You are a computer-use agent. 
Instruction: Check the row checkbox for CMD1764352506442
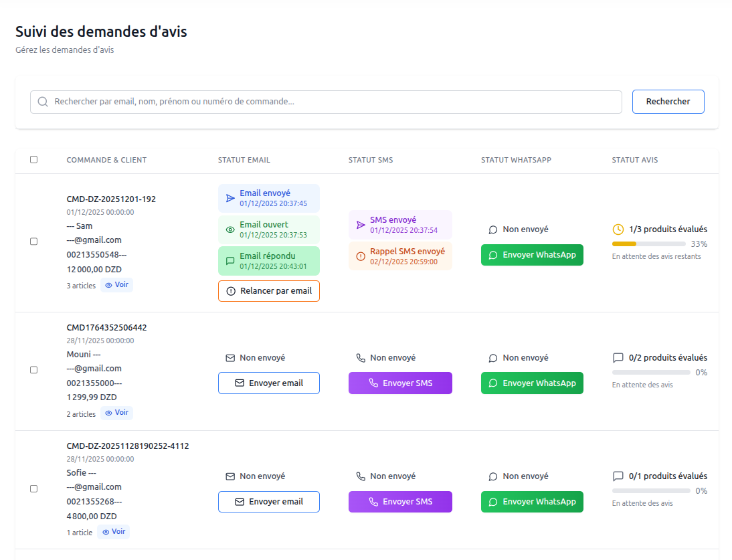(34, 369)
